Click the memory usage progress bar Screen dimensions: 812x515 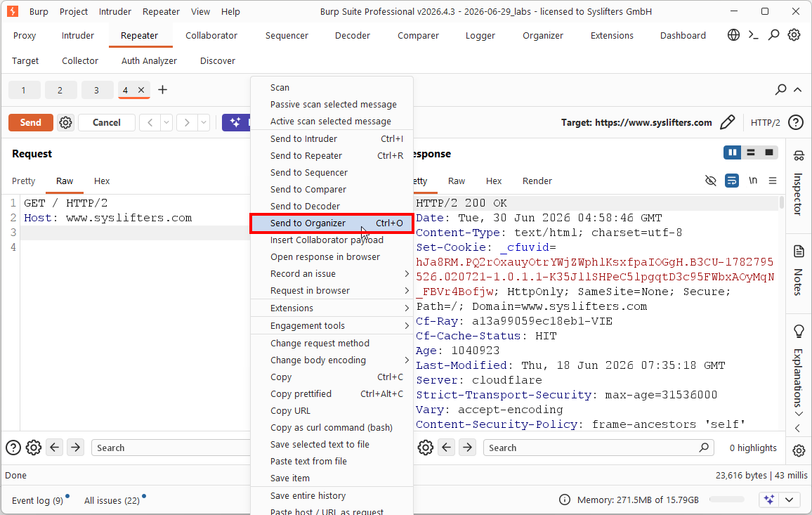tap(726, 500)
